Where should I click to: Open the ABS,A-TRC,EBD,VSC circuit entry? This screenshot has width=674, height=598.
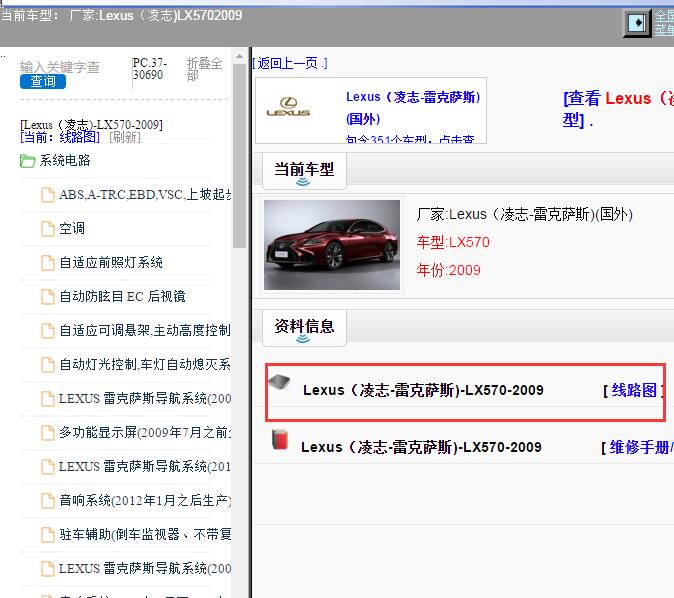click(x=145, y=195)
